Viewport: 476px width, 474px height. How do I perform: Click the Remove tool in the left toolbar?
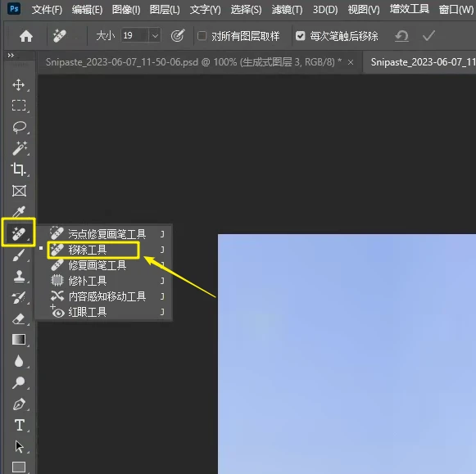point(19,234)
